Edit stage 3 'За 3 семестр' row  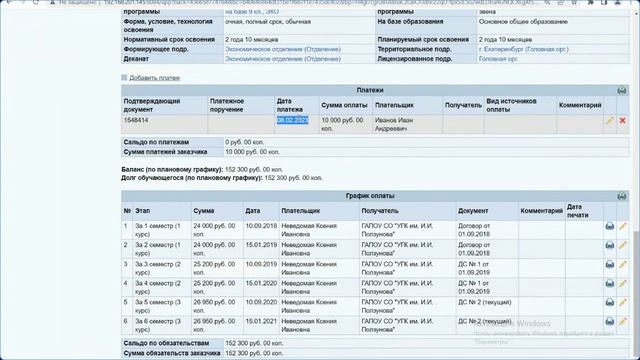point(622,264)
